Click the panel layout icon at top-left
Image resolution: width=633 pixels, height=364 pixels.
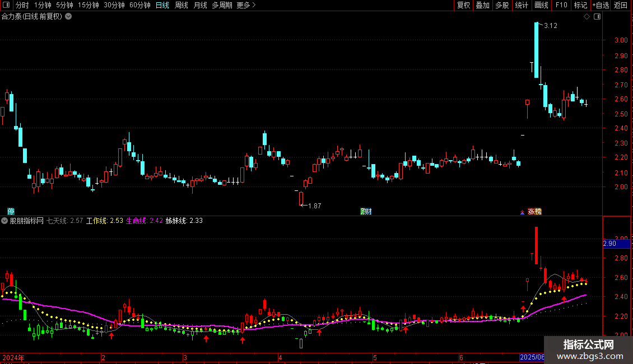(x=6, y=5)
